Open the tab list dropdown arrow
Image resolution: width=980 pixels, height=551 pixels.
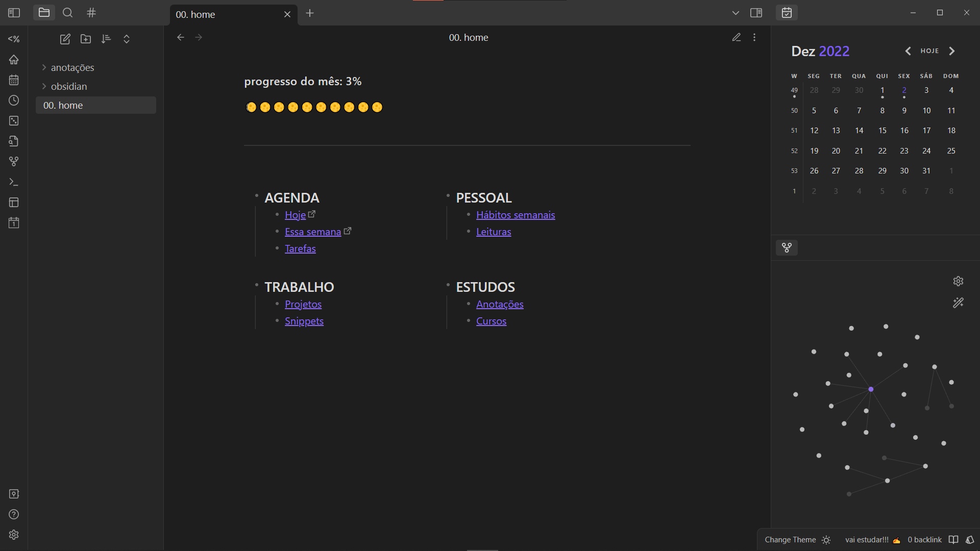click(735, 13)
